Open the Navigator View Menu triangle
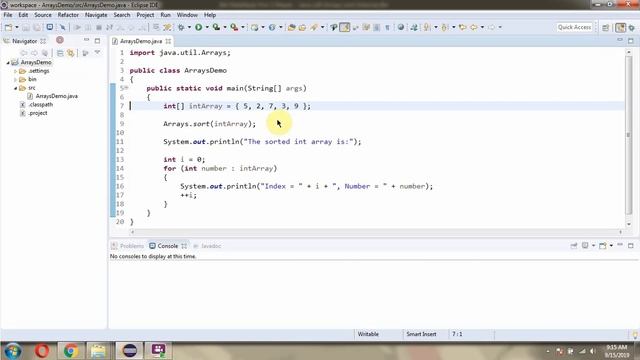 (98, 53)
